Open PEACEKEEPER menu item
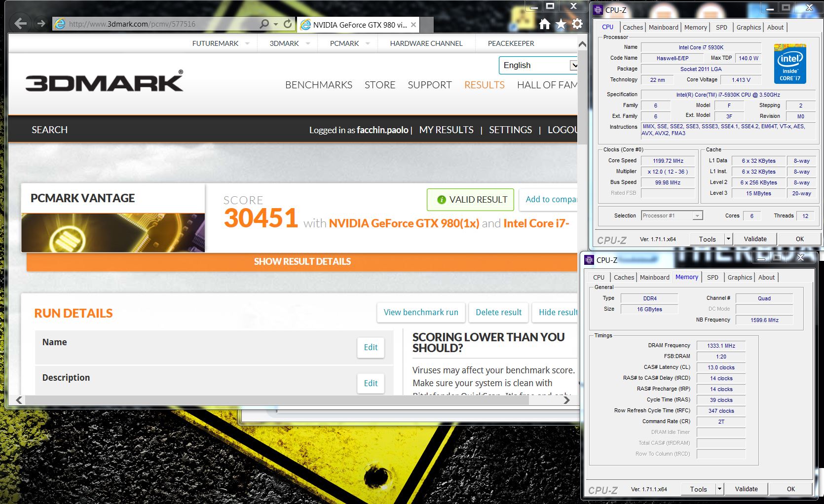 (x=511, y=43)
